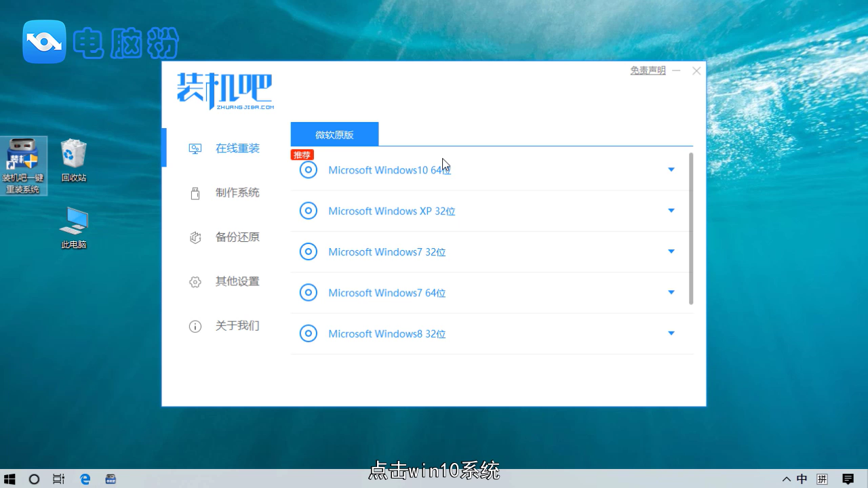Viewport: 868px width, 488px height.
Task: Click the Microsoft Windows XP 32位 text
Action: click(x=392, y=211)
